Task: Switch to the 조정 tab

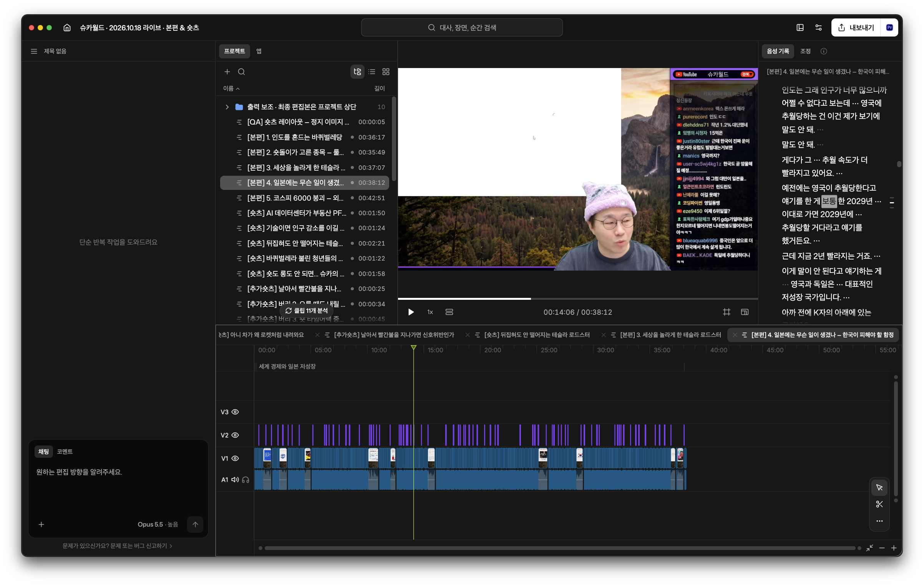Action: [x=805, y=51]
